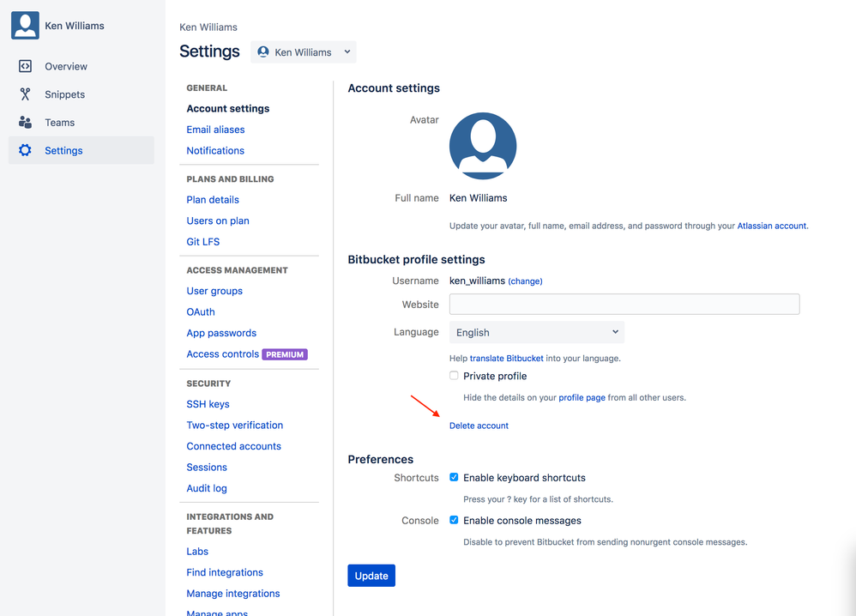
Task: Open Two-step verification settings
Action: 235,425
